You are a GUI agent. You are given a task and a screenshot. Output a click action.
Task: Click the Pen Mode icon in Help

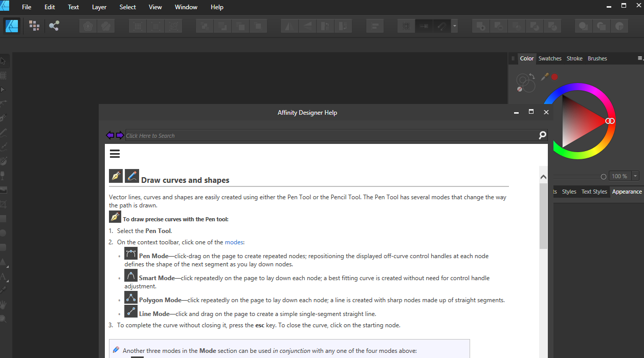point(131,253)
